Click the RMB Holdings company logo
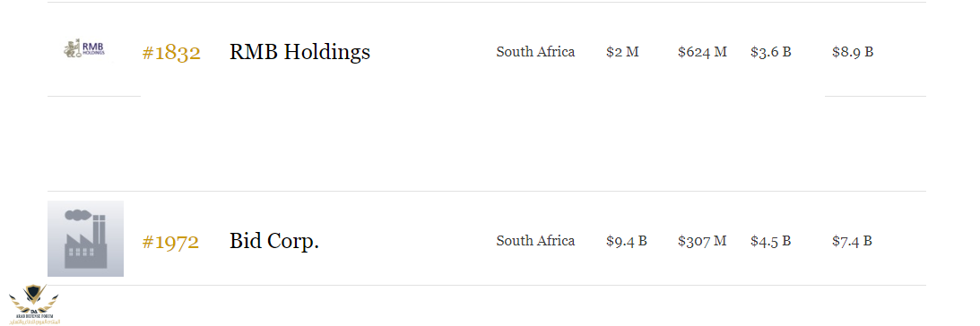 click(x=84, y=49)
